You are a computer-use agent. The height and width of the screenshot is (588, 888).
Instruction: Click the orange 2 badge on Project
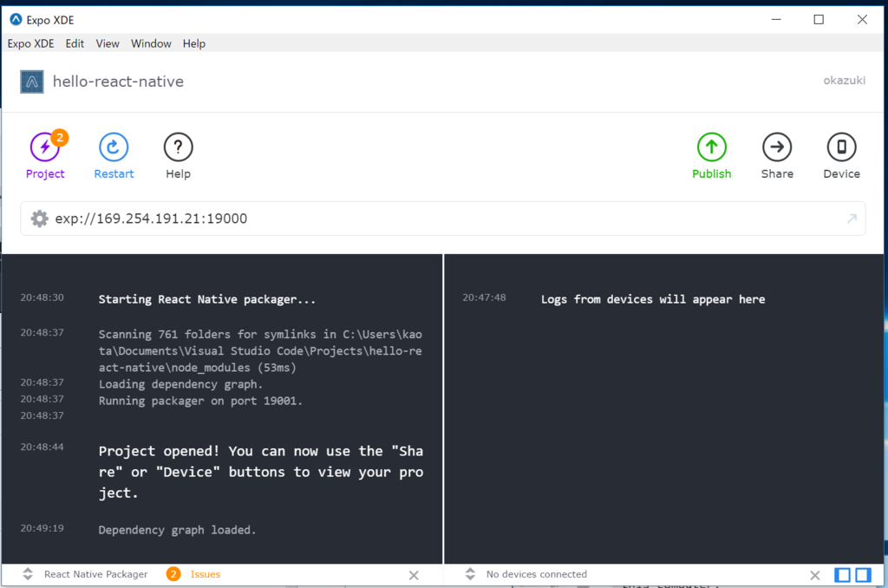[60, 138]
